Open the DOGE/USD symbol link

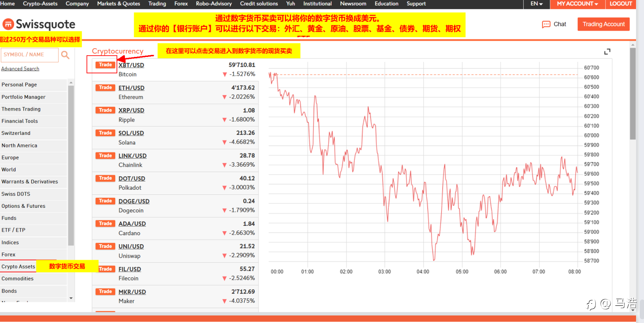pos(134,201)
